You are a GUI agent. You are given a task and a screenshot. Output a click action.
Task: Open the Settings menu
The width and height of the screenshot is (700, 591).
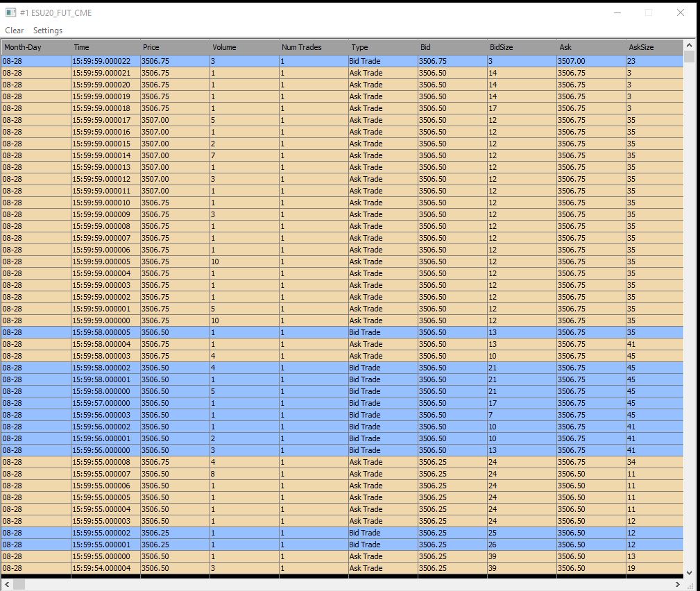48,31
